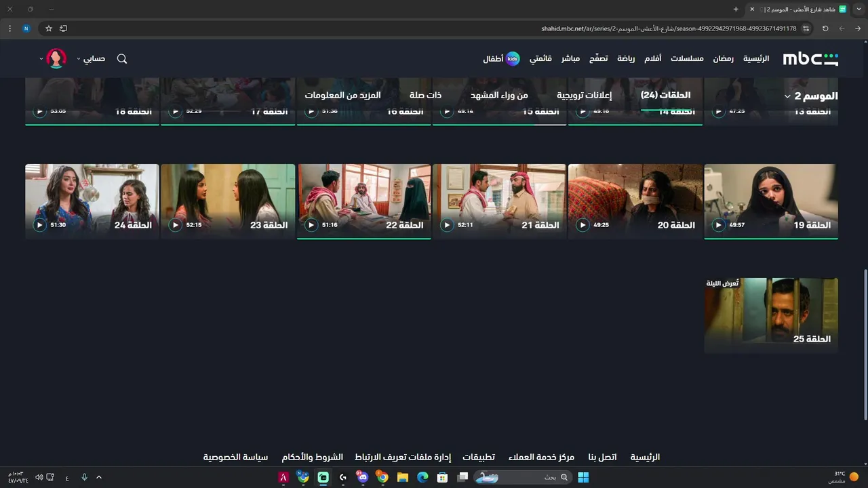
Task: Open the episode 25 thumbnail (تُعرض الليلة)
Action: (x=771, y=315)
